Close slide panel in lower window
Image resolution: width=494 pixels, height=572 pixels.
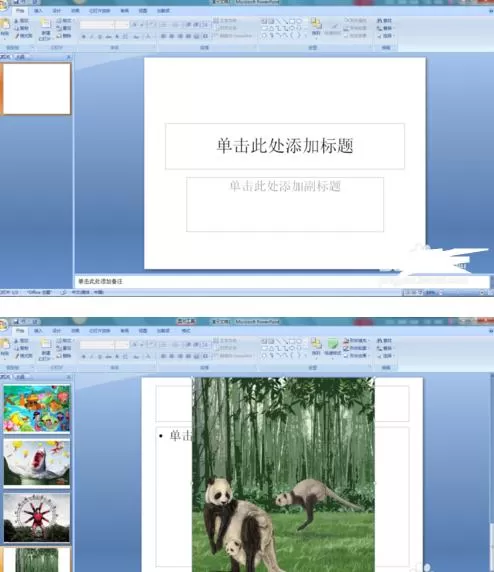pyautogui.click(x=68, y=377)
